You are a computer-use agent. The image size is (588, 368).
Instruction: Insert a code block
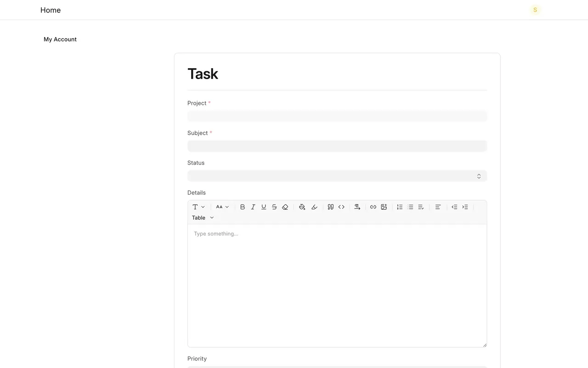[x=341, y=207]
